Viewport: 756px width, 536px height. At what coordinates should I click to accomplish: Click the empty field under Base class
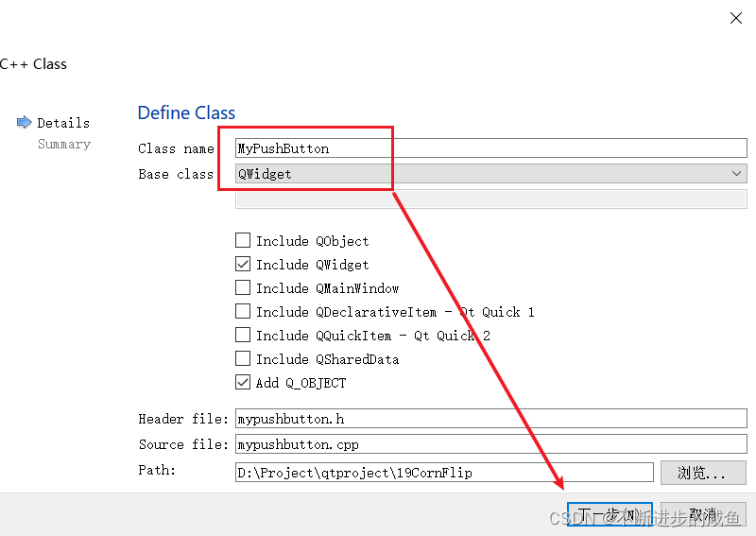click(490, 199)
